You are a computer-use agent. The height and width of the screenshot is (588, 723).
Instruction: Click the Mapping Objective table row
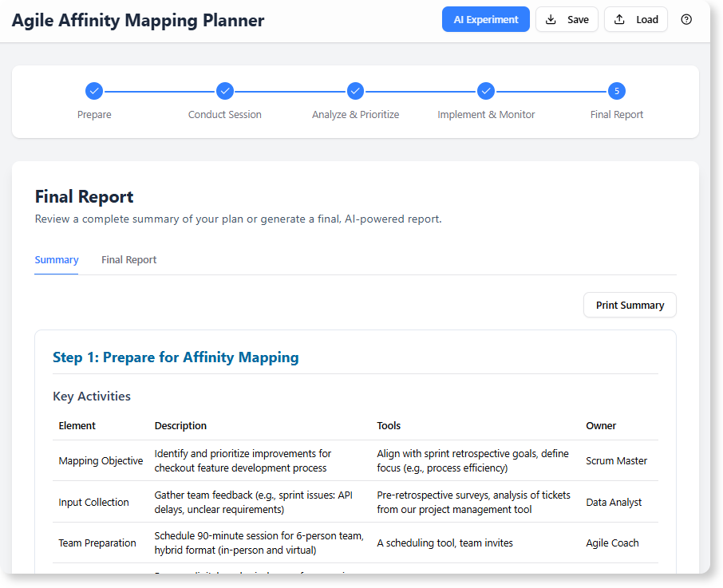click(x=101, y=460)
